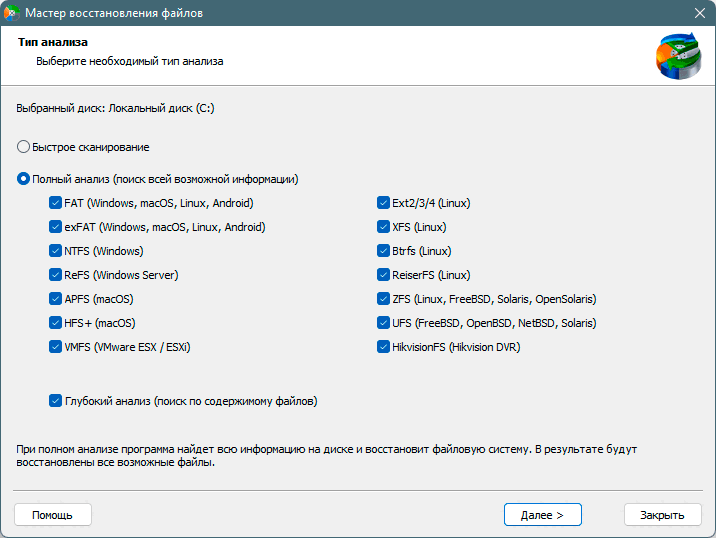
Task: Open help with the Помощь button
Action: pyautogui.click(x=52, y=515)
